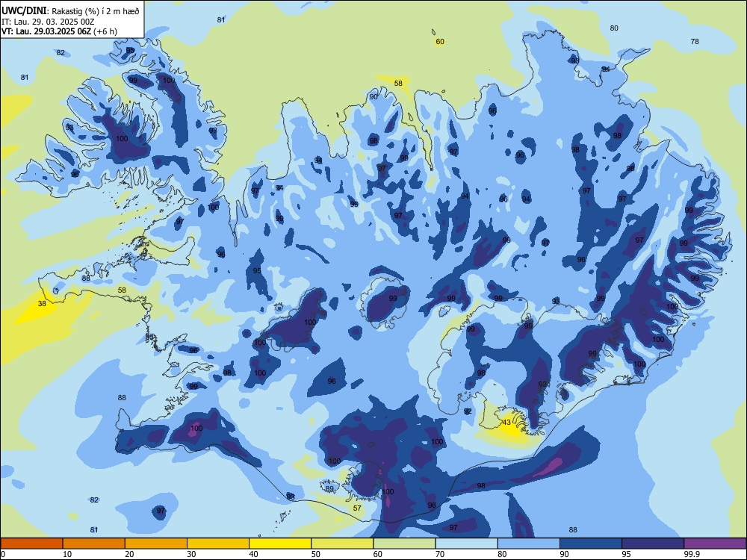Select the humidity value 80 in the northeast
747x560 pixels.
[x=614, y=28]
